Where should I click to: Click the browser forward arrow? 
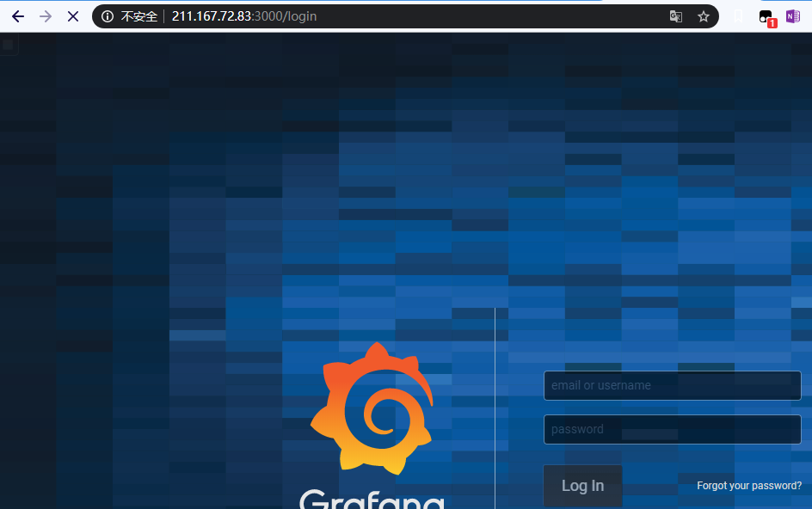[46, 16]
